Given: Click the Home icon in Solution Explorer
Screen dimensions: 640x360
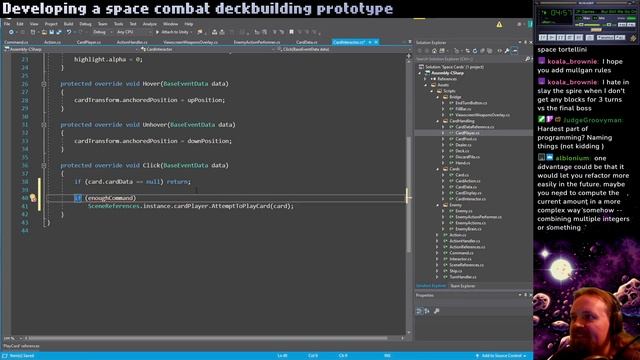Looking at the screenshot, I should coord(434,51).
